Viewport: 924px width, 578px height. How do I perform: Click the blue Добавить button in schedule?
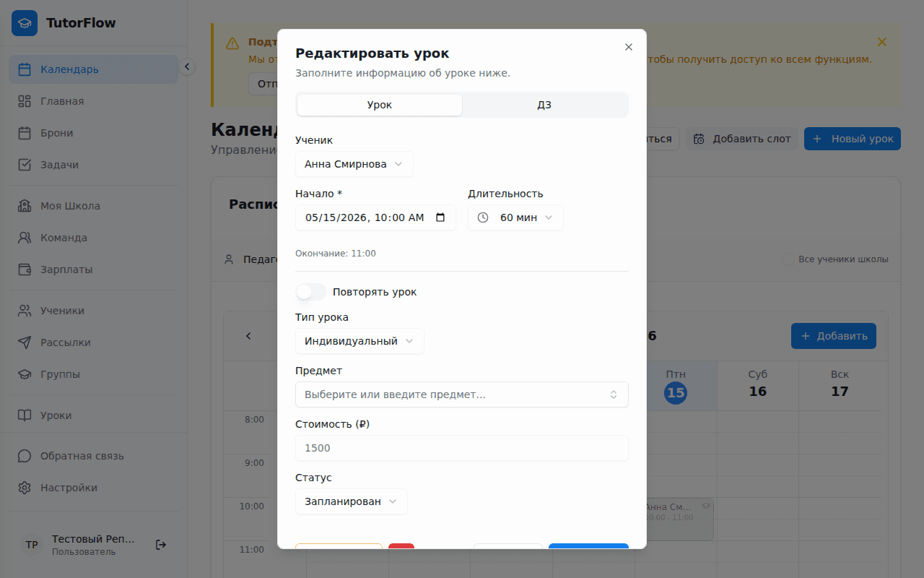click(834, 336)
